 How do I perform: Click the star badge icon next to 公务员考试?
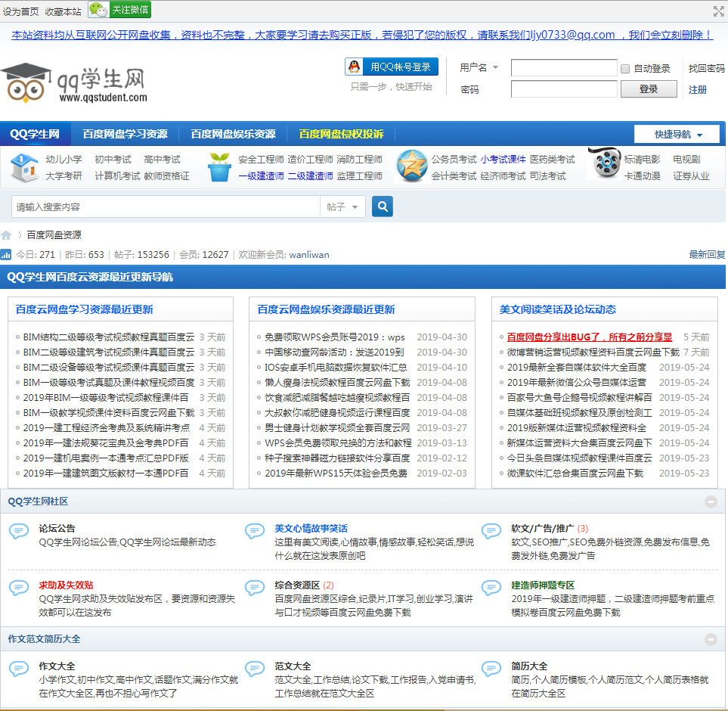coord(412,168)
